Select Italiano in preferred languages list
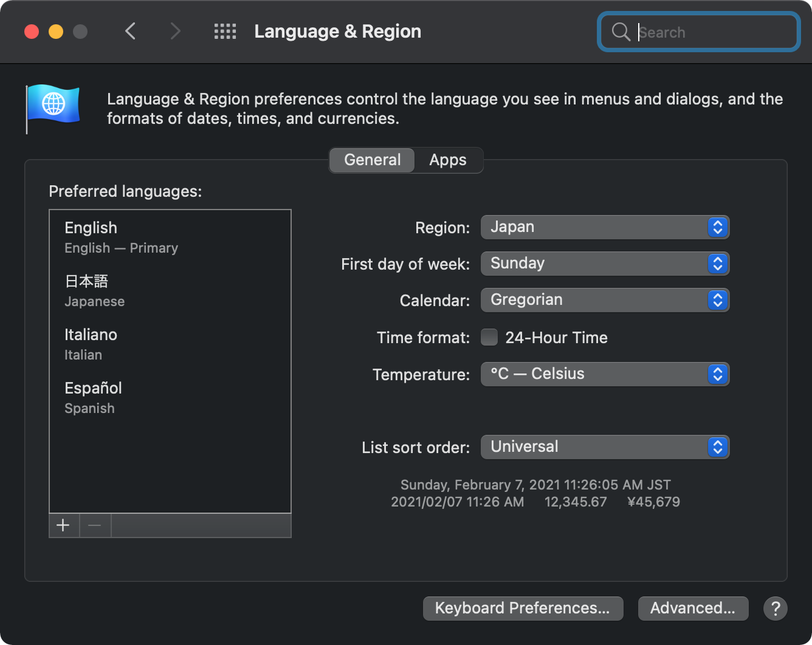Image resolution: width=812 pixels, height=645 pixels. point(91,343)
